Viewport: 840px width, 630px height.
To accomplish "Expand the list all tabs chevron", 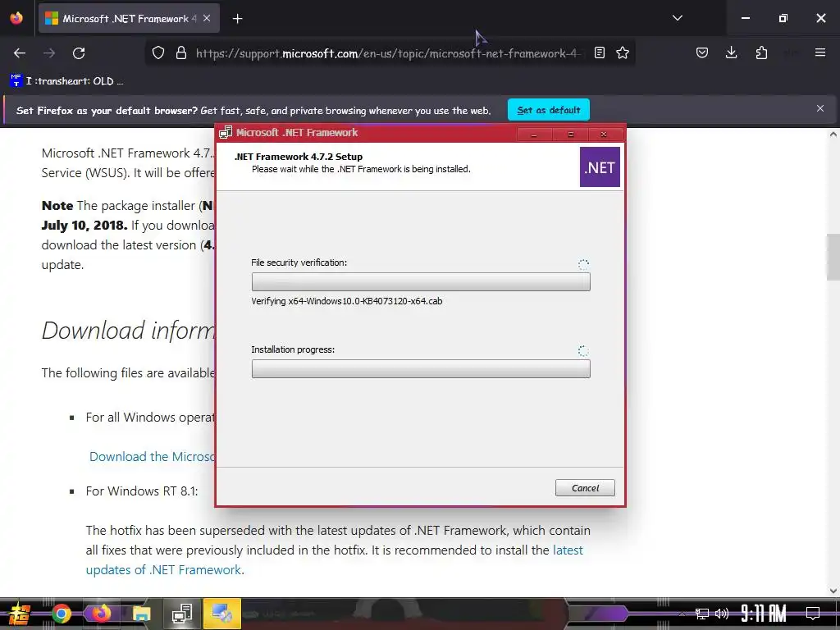I will [677, 18].
